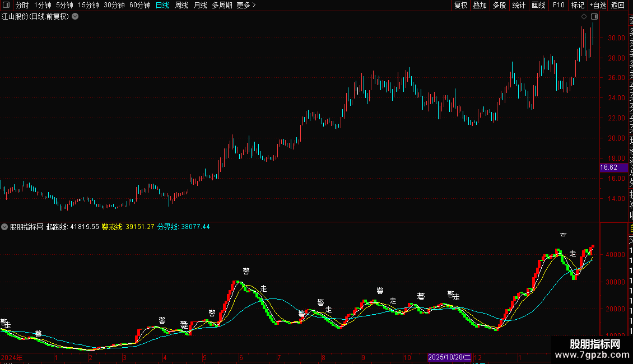This screenshot has height=364, width=633.
Task: Expand the 更多 periods menu
Action: [246, 5]
